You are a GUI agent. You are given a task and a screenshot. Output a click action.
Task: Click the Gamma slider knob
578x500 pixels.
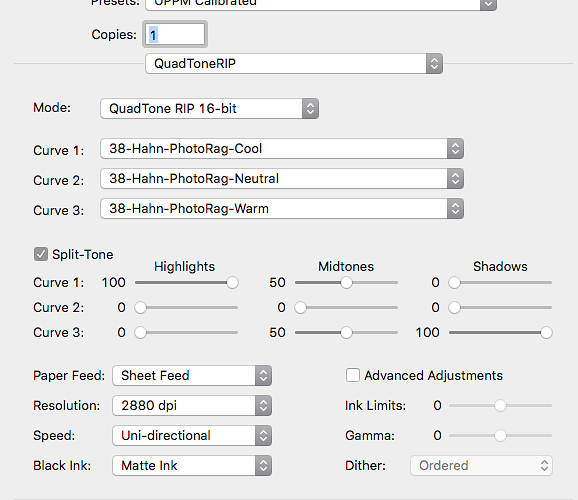(x=500, y=435)
